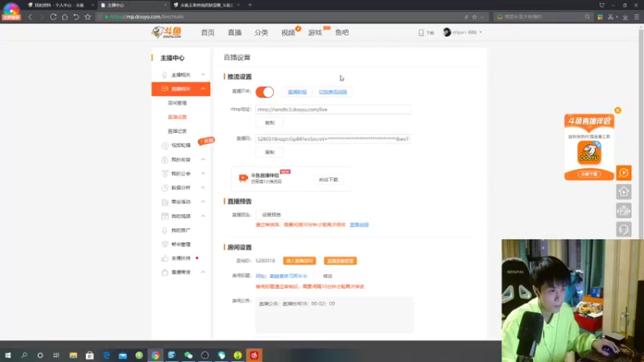Expand the last sidebar section chevron

203,272
